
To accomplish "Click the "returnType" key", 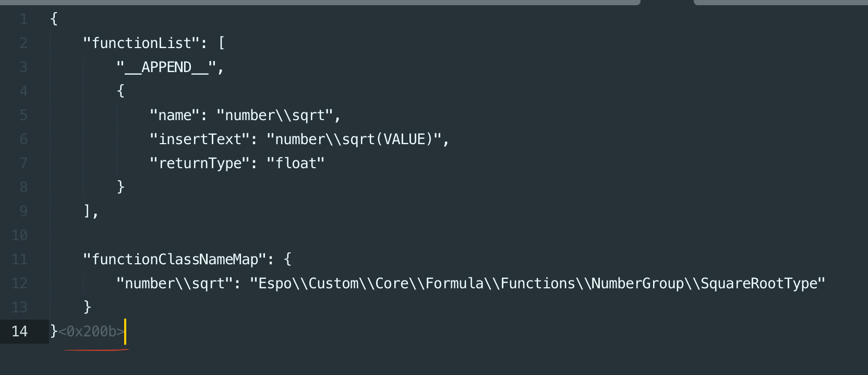I will click(200, 163).
